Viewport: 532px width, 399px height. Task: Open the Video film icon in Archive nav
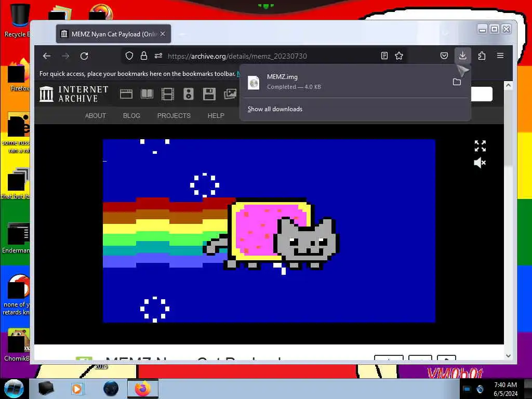[x=168, y=94]
